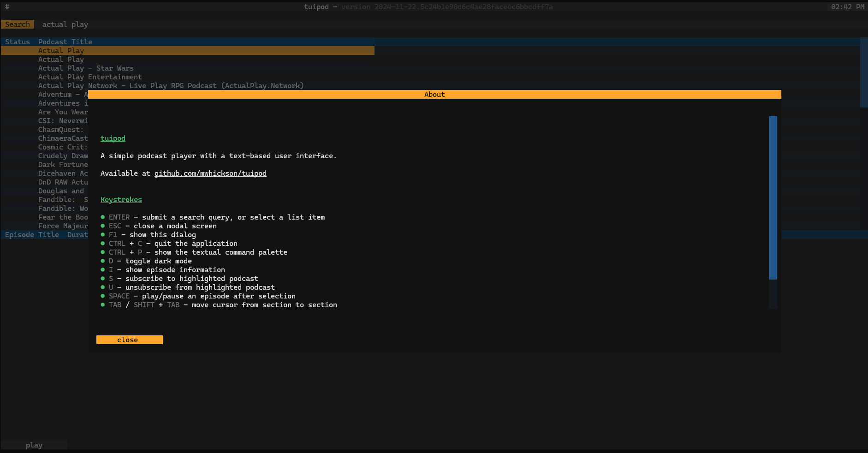Screen dimensions: 868x453
Task: Click the tuipod heading link
Action: 113,138
